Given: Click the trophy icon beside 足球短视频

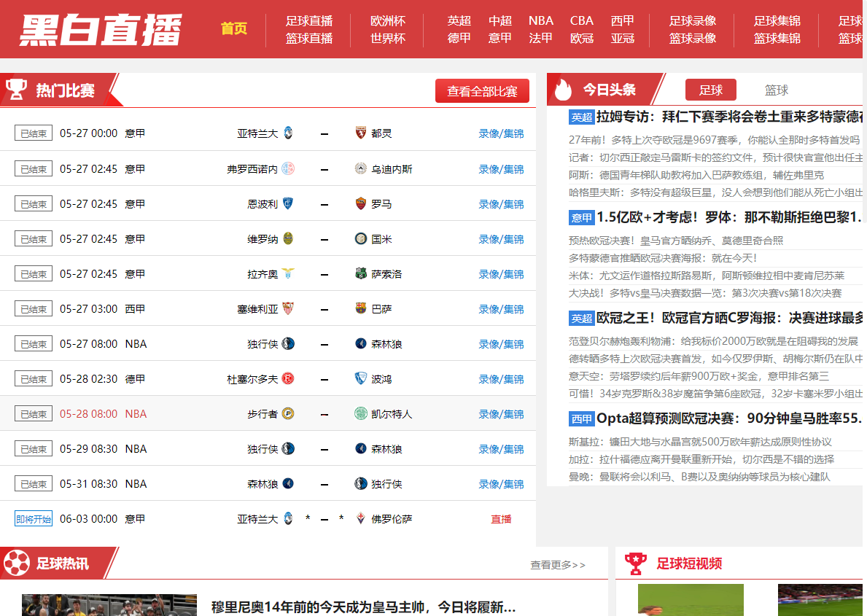Looking at the screenshot, I should (x=635, y=564).
